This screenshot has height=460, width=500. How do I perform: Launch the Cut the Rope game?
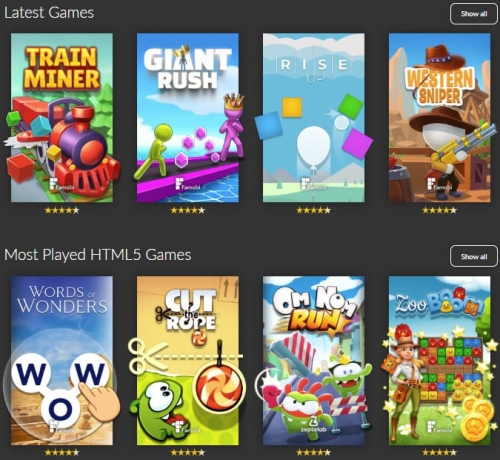[x=188, y=360]
